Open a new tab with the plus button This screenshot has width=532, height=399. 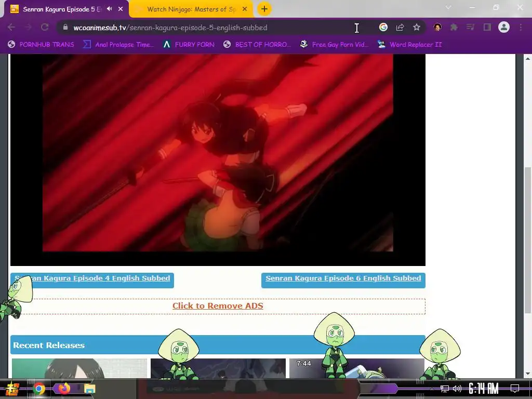(264, 9)
